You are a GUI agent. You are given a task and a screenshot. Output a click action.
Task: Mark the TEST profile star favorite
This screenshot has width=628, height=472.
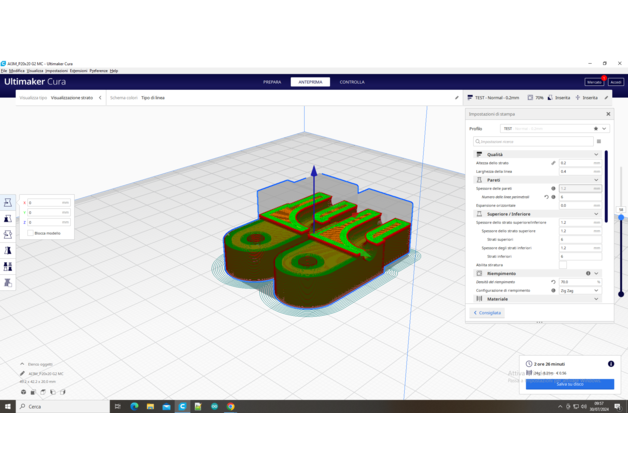(596, 129)
